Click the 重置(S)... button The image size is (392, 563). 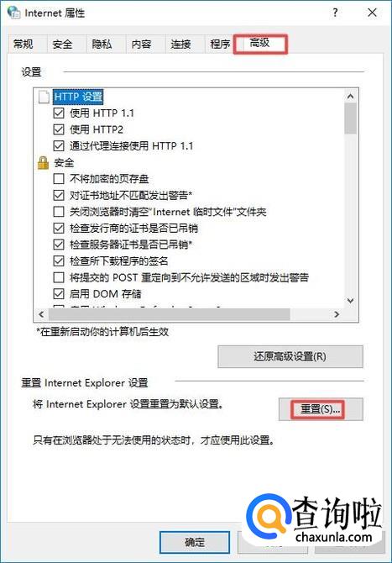coord(321,409)
